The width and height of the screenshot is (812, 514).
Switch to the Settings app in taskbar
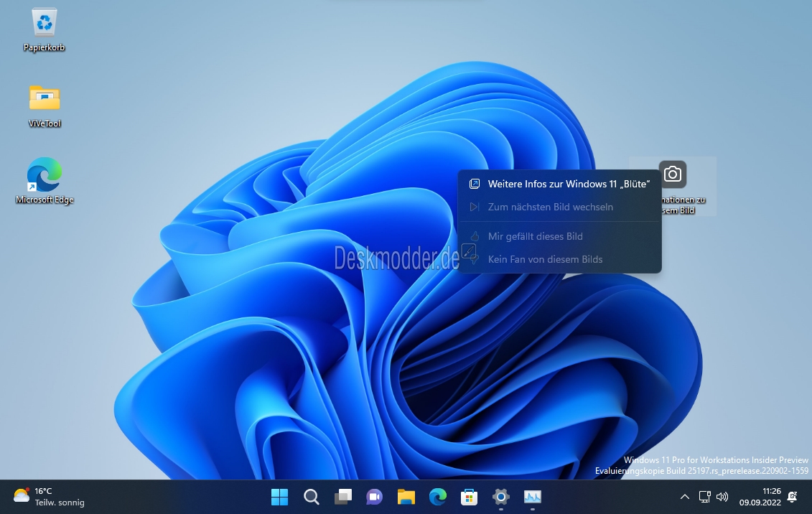point(501,497)
